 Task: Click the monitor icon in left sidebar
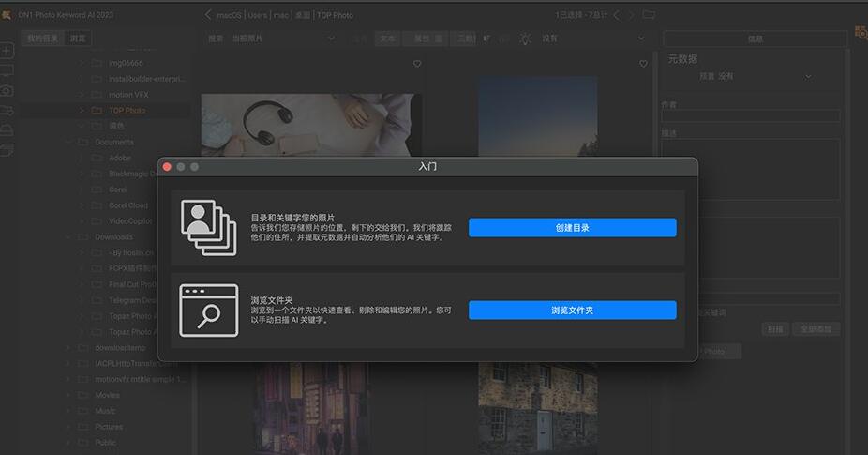[x=7, y=71]
